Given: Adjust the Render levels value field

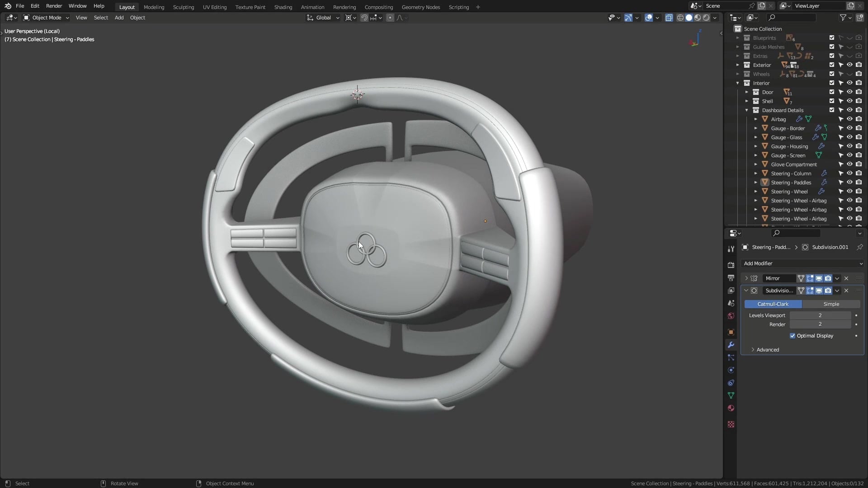Looking at the screenshot, I should pos(820,324).
